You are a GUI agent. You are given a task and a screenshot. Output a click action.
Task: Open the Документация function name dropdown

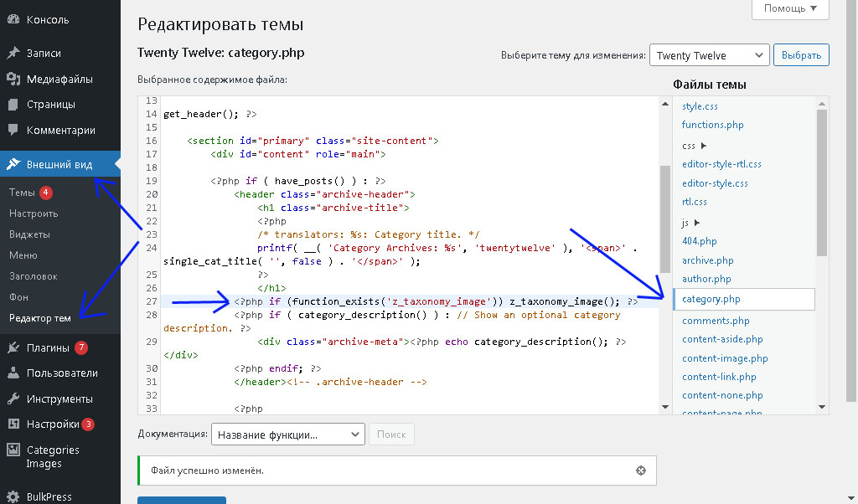(287, 434)
